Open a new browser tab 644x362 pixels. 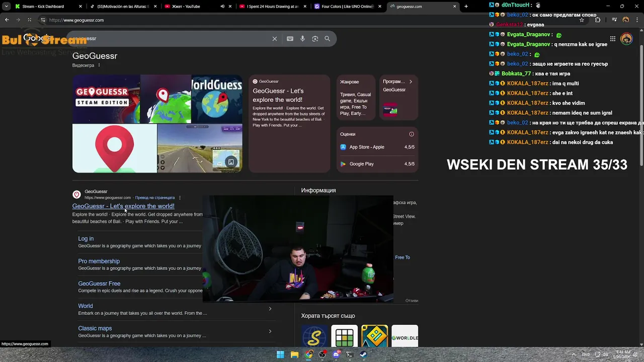point(466,7)
